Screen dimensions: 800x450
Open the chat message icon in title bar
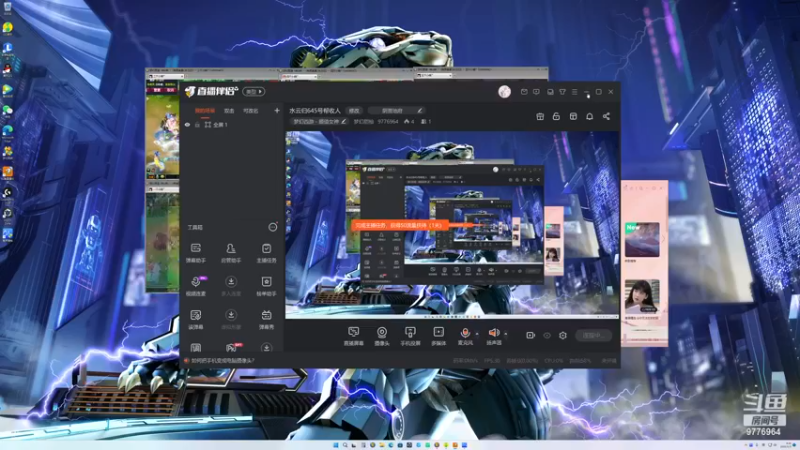point(536,92)
